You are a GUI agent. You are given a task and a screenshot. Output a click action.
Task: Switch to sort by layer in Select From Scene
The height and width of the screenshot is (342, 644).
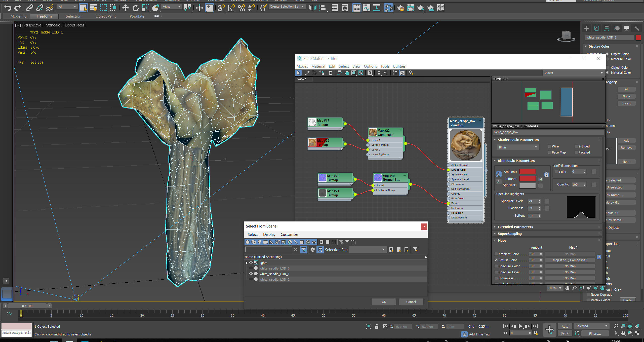tap(313, 250)
